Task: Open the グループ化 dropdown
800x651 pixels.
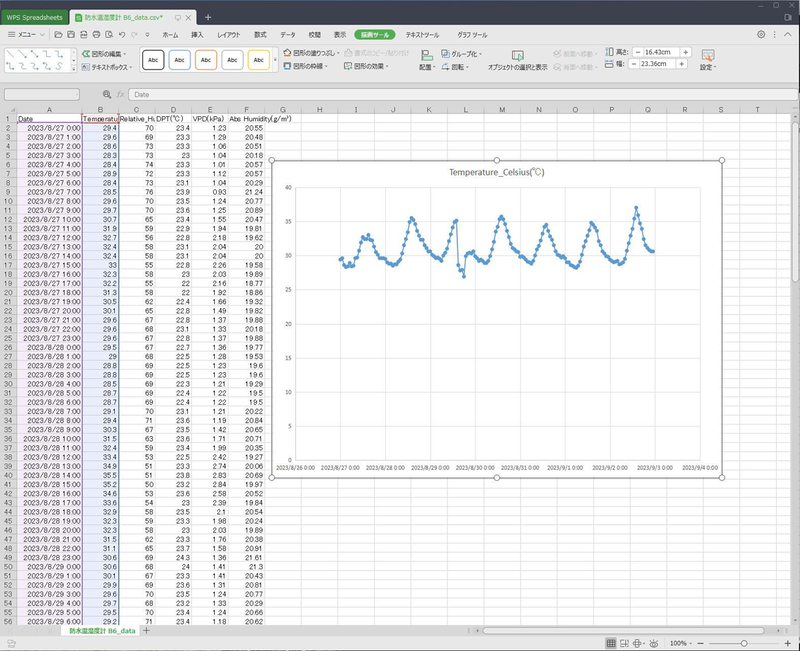Action: pyautogui.click(x=482, y=54)
